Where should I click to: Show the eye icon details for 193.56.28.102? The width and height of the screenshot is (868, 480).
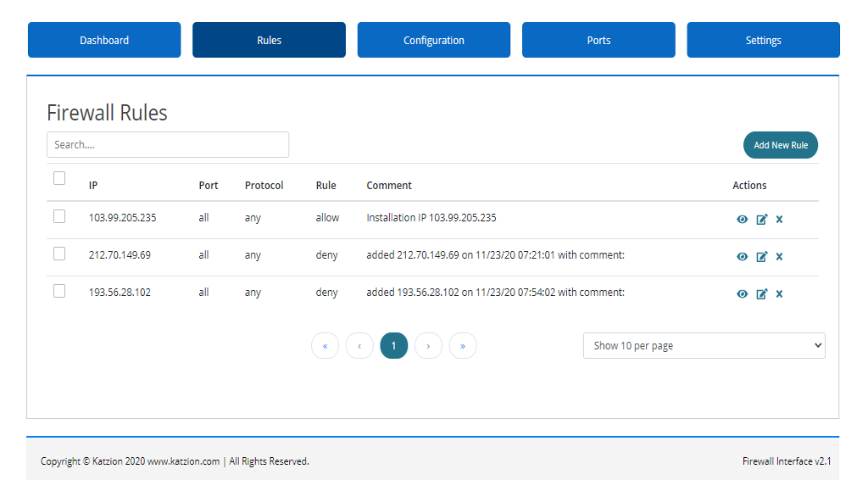tap(742, 294)
